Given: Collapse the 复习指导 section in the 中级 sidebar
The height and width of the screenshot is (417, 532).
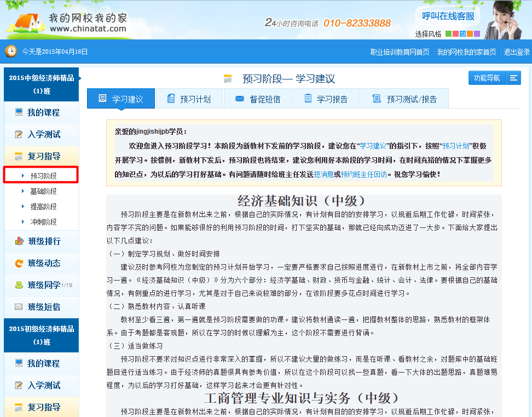Looking at the screenshot, I should coord(44,156).
